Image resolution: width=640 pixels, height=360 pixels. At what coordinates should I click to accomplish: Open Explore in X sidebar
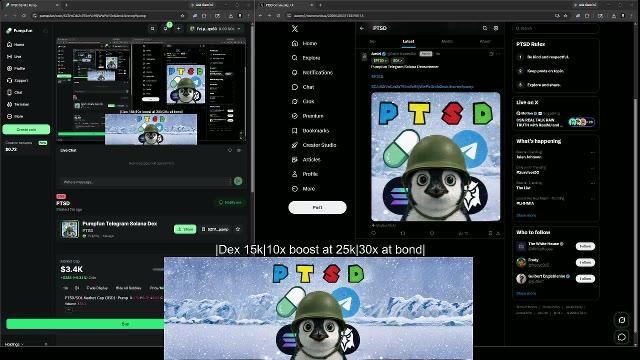pos(306,58)
